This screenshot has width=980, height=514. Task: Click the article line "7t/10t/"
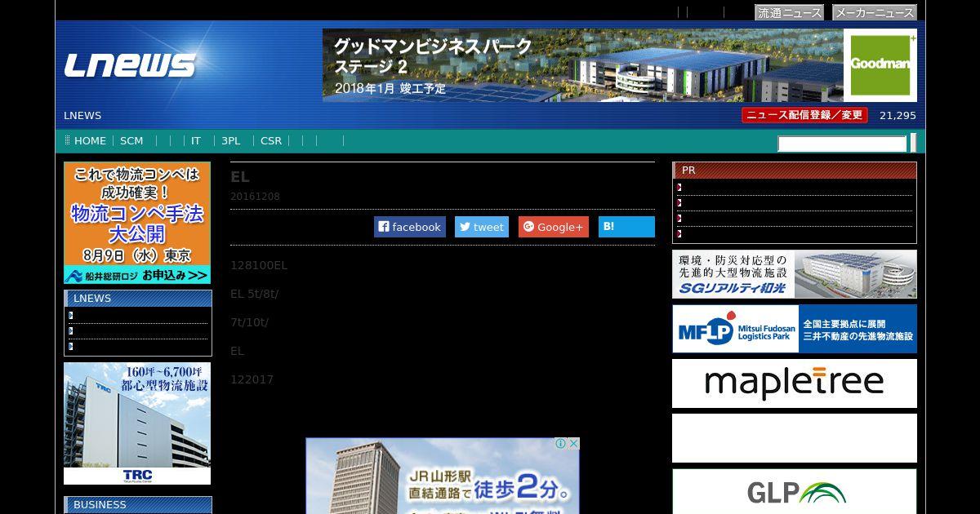[249, 322]
